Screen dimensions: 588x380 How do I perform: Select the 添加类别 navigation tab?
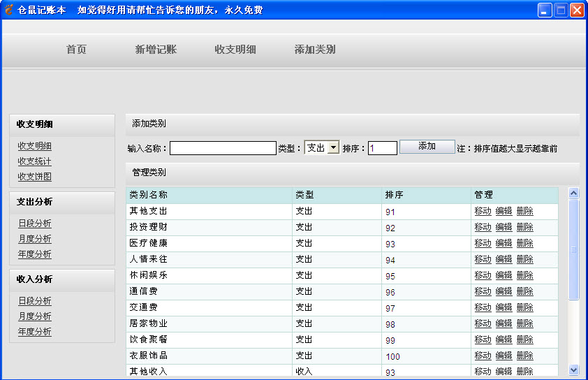[315, 50]
